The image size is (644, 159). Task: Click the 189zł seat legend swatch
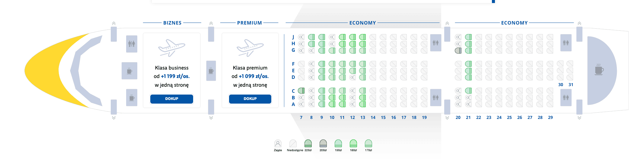tap(353, 143)
